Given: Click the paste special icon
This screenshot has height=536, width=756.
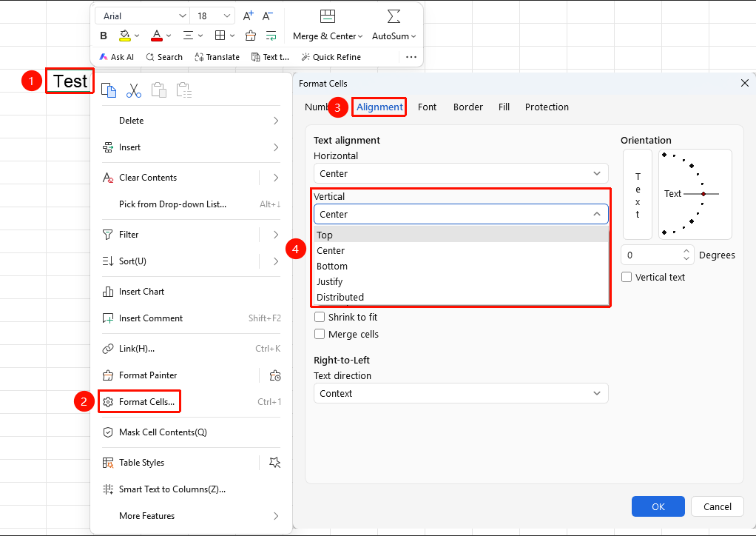Looking at the screenshot, I should (x=183, y=90).
